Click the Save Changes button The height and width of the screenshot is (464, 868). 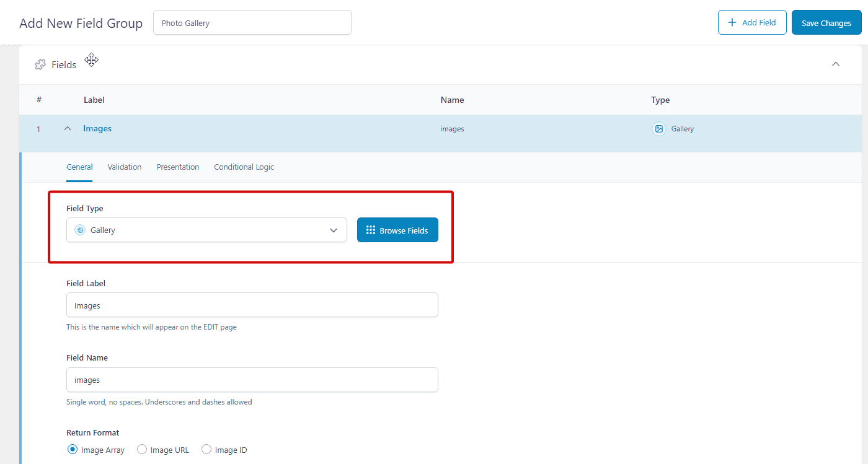tap(826, 23)
